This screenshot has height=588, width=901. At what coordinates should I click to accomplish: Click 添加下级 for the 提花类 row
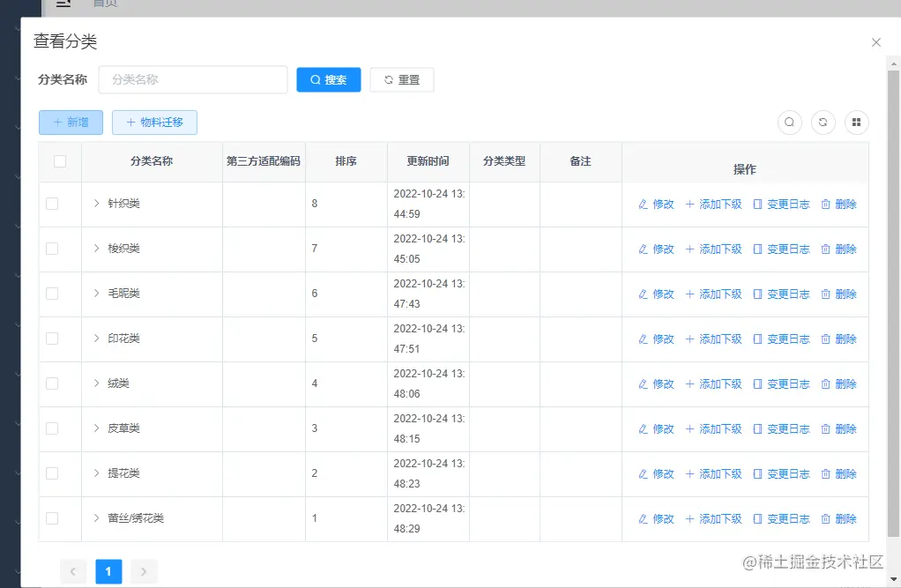click(713, 473)
